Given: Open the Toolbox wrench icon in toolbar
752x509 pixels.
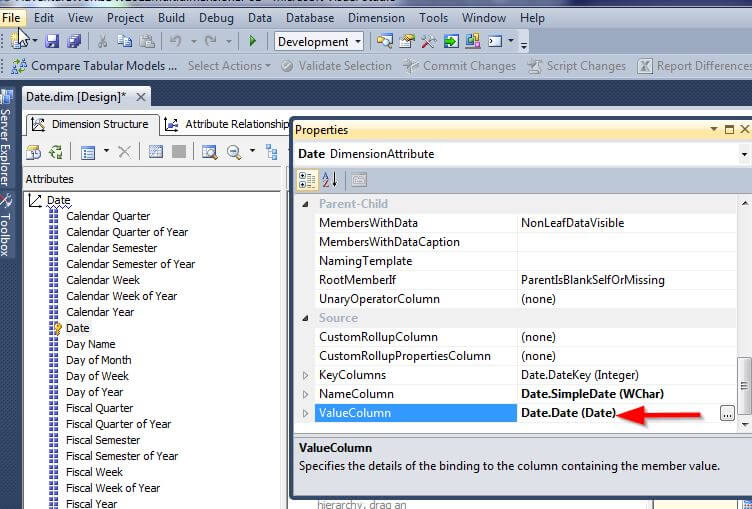Looking at the screenshot, I should pos(428,41).
